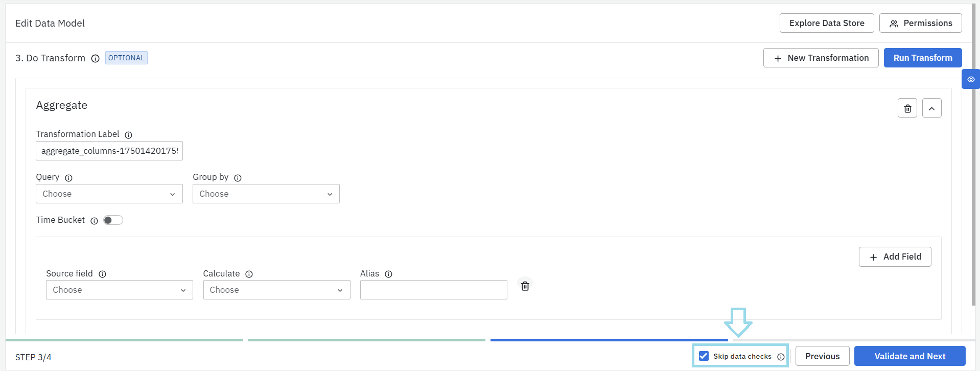The width and height of the screenshot is (980, 371).
Task: Open the Query dropdown
Action: point(109,194)
